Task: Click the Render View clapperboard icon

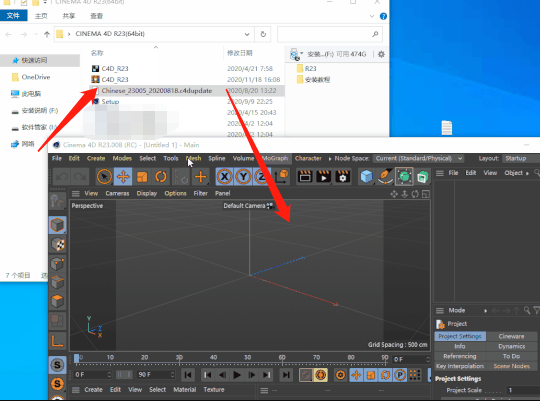Action: coord(305,177)
